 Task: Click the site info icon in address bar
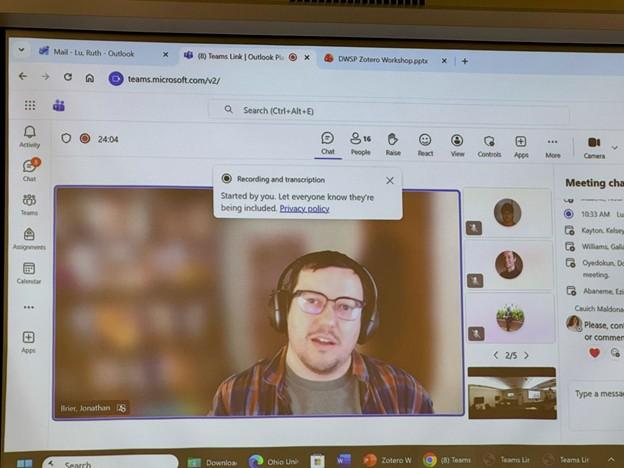[x=116, y=79]
